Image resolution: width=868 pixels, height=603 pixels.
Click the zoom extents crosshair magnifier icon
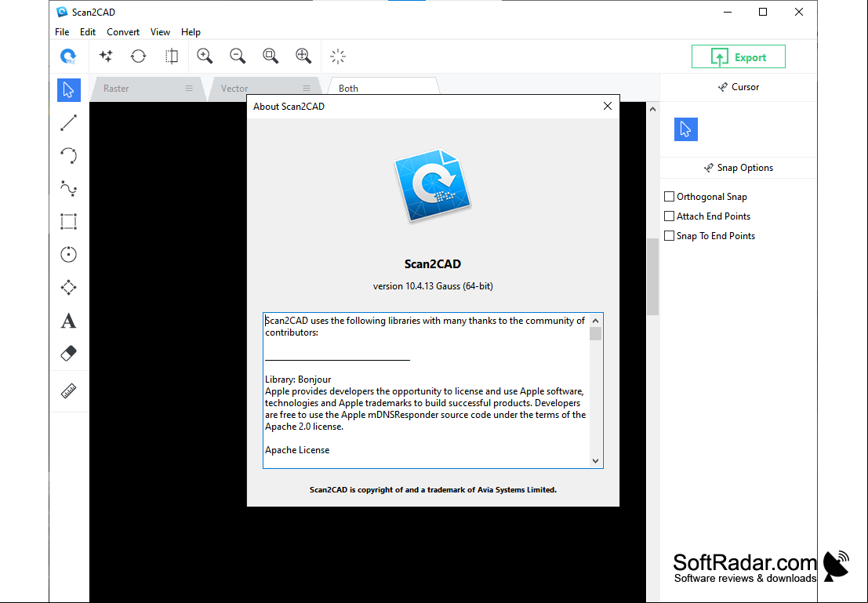(303, 56)
